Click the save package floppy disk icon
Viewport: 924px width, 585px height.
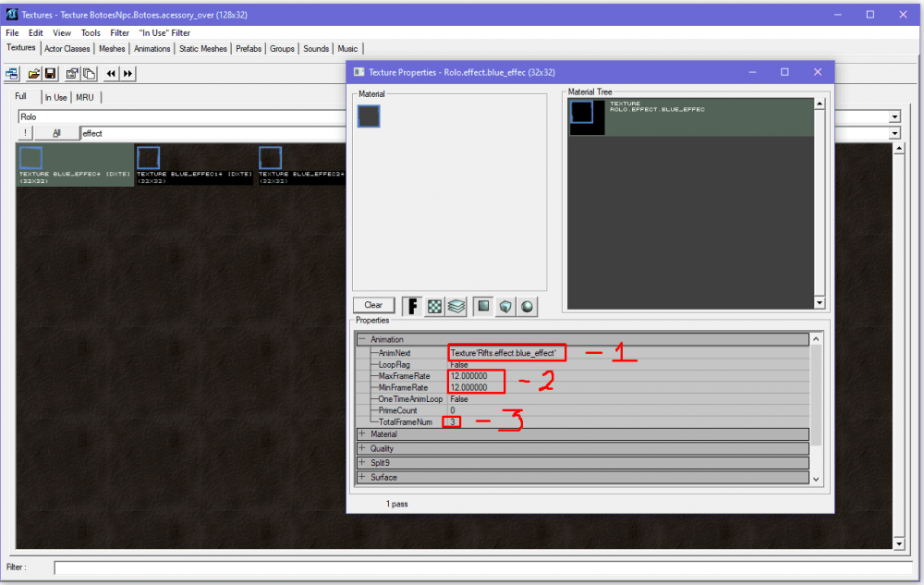coord(50,73)
